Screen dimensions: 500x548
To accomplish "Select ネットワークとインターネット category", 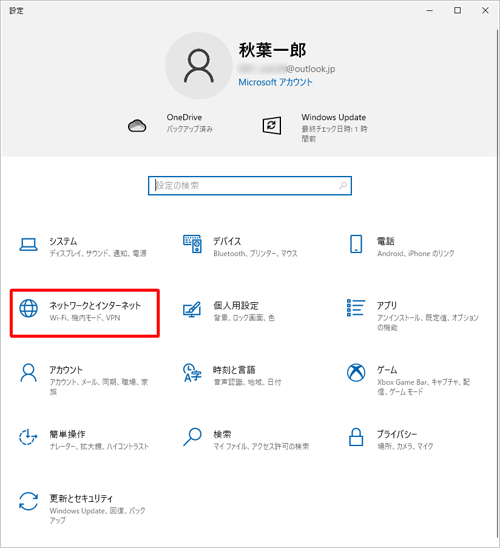I will pos(85,313).
